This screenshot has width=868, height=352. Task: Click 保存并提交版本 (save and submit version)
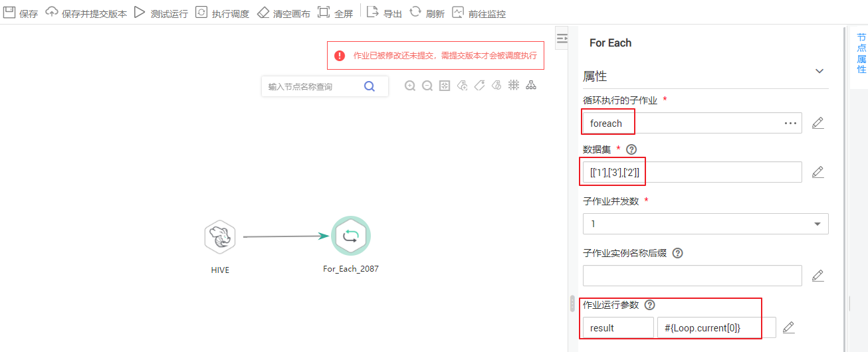86,13
